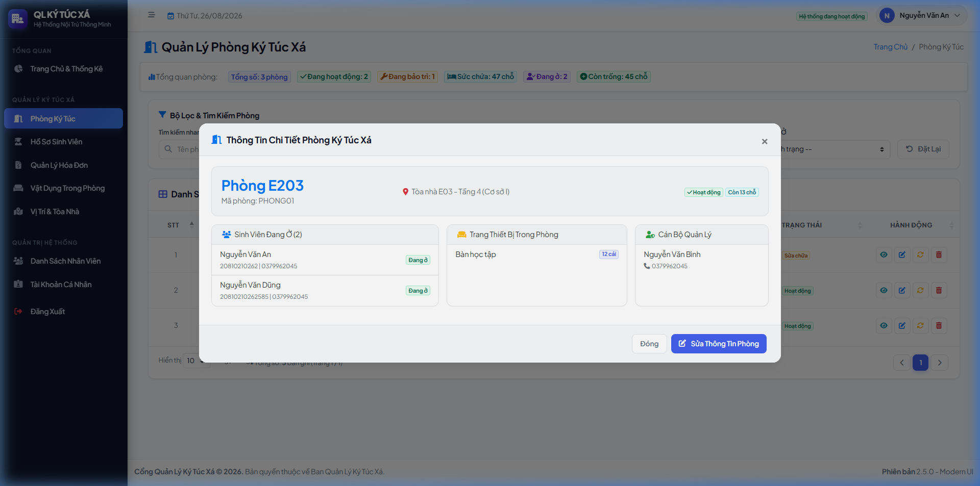This screenshot has width=980, height=486.
Task: Refresh status icon in row 2
Action: tap(920, 290)
